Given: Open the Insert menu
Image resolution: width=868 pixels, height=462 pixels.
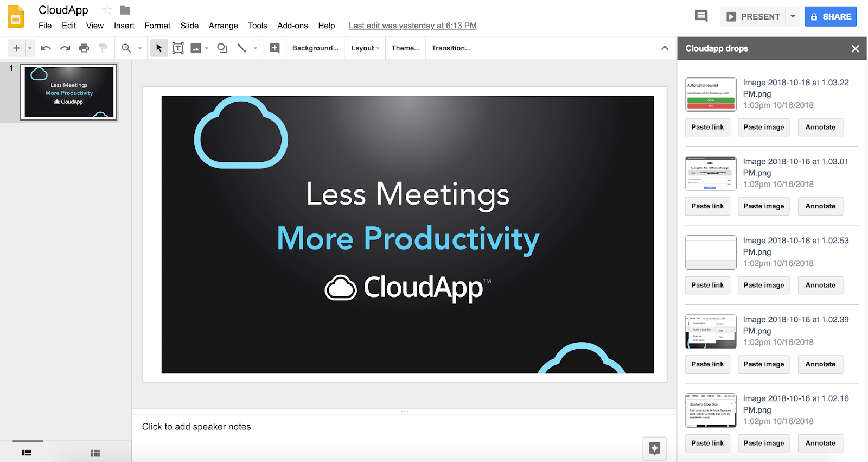Looking at the screenshot, I should (124, 26).
